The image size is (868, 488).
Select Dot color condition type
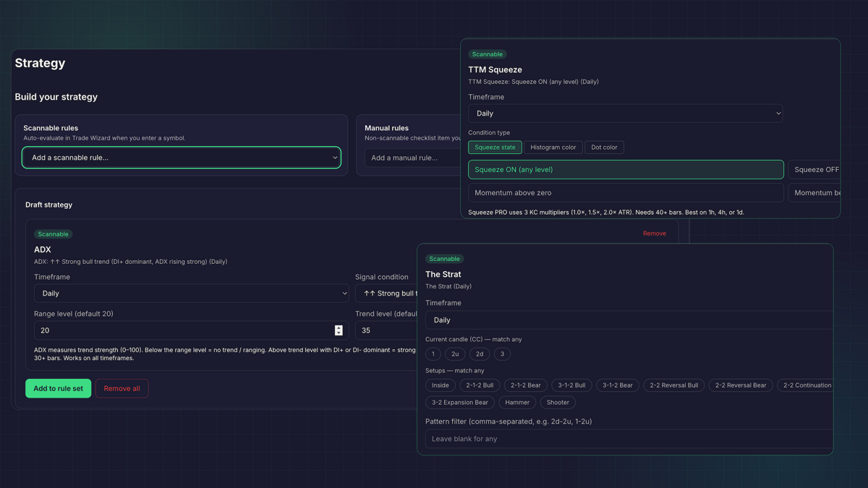[604, 147]
